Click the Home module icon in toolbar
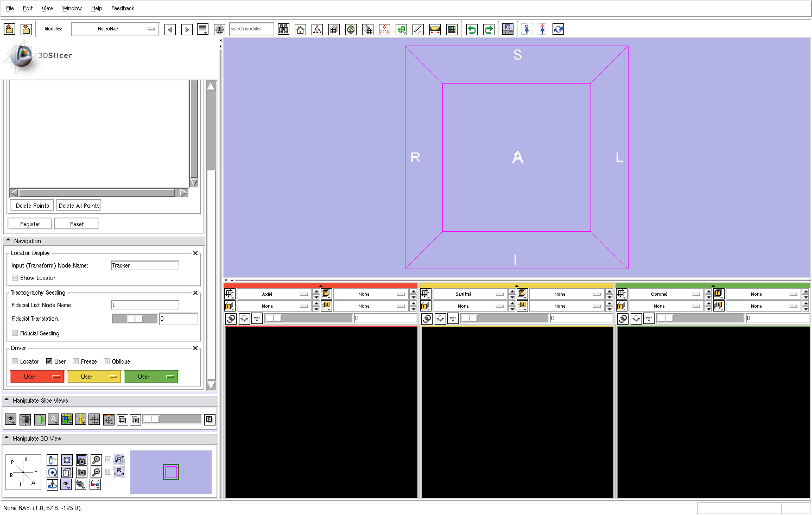Image resolution: width=812 pixels, height=515 pixels. coord(300,29)
